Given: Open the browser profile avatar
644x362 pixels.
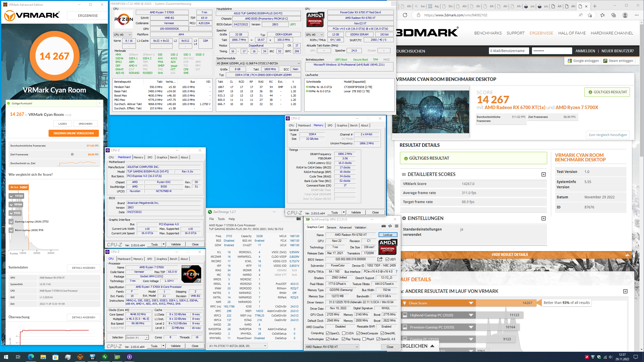Looking at the screenshot, I should [625, 15].
